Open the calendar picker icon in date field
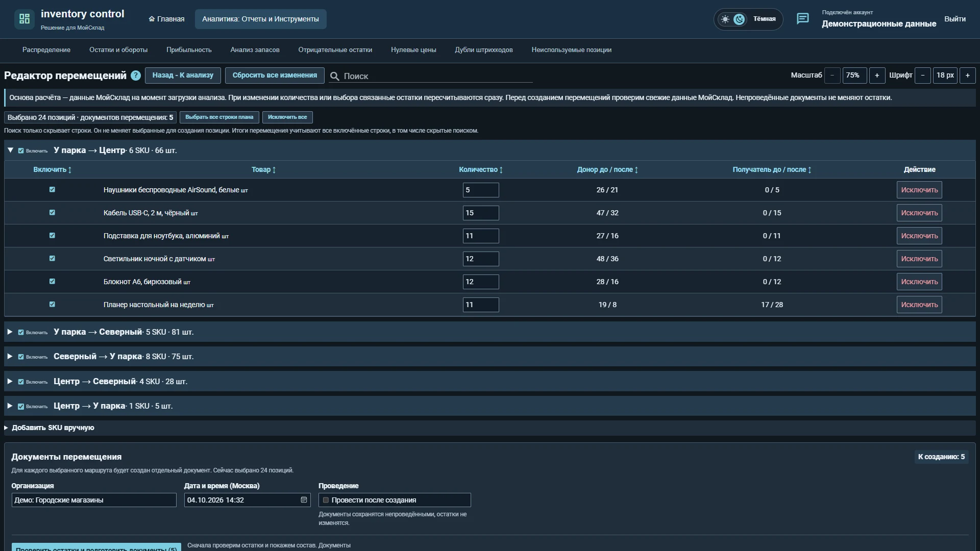Screen dimensions: 980x551 pos(304,500)
